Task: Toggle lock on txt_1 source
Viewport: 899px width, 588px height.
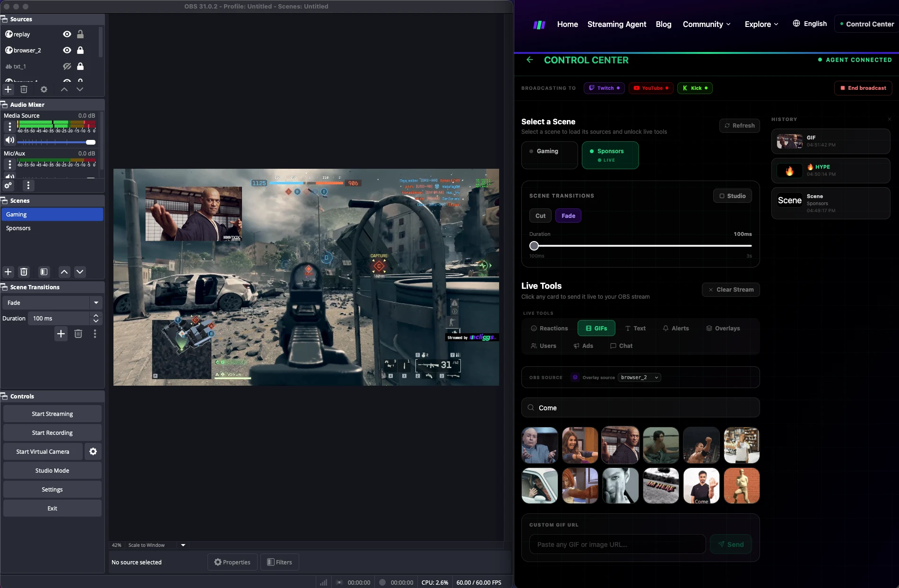Action: click(x=80, y=66)
